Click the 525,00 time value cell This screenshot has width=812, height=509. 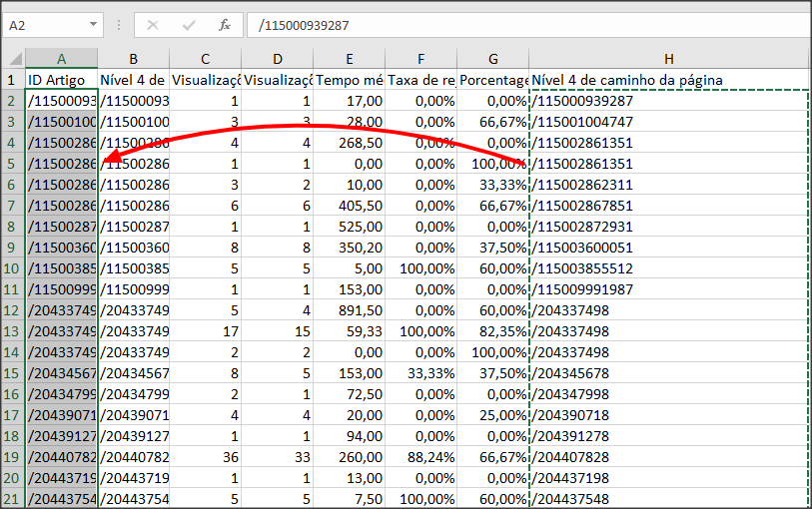pos(349,227)
